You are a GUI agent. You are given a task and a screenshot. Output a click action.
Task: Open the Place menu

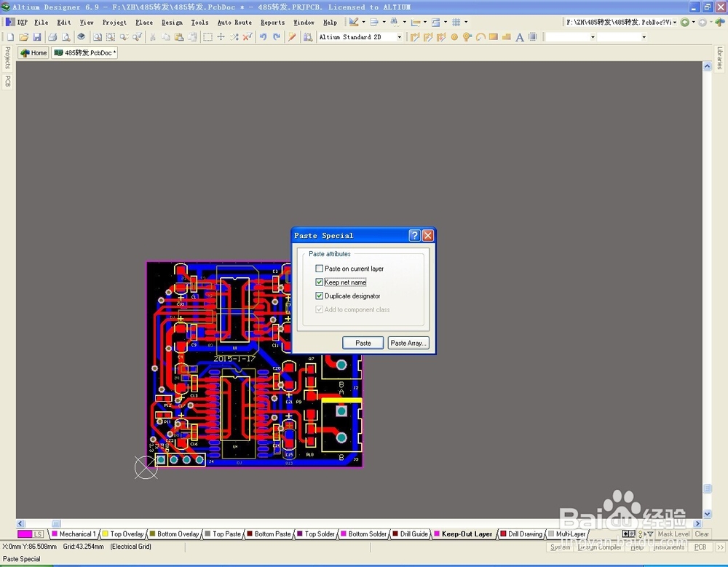coord(144,23)
